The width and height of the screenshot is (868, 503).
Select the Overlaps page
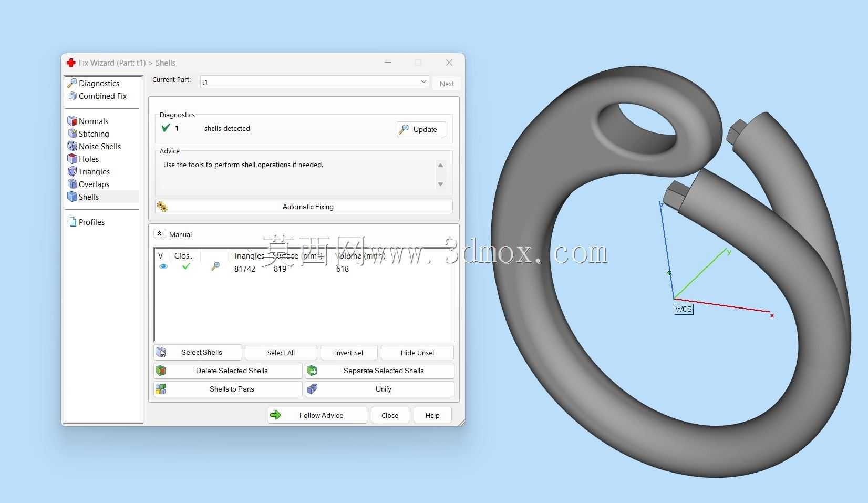coord(94,184)
